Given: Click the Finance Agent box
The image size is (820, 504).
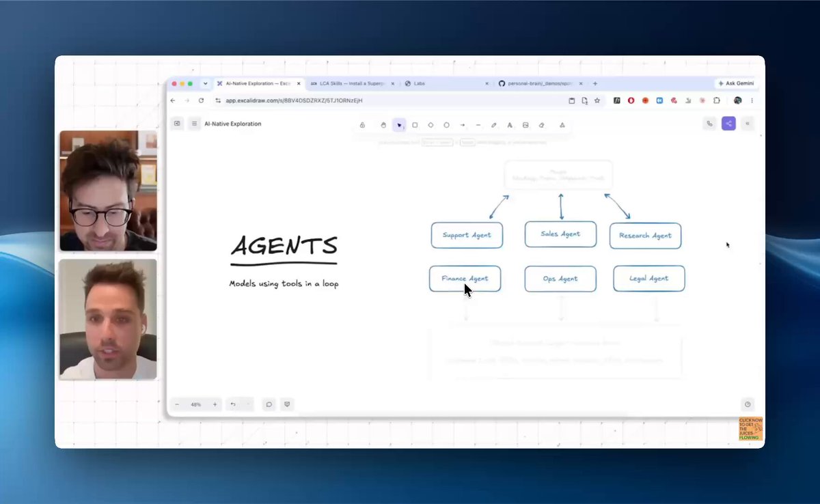Looking at the screenshot, I should tap(465, 279).
